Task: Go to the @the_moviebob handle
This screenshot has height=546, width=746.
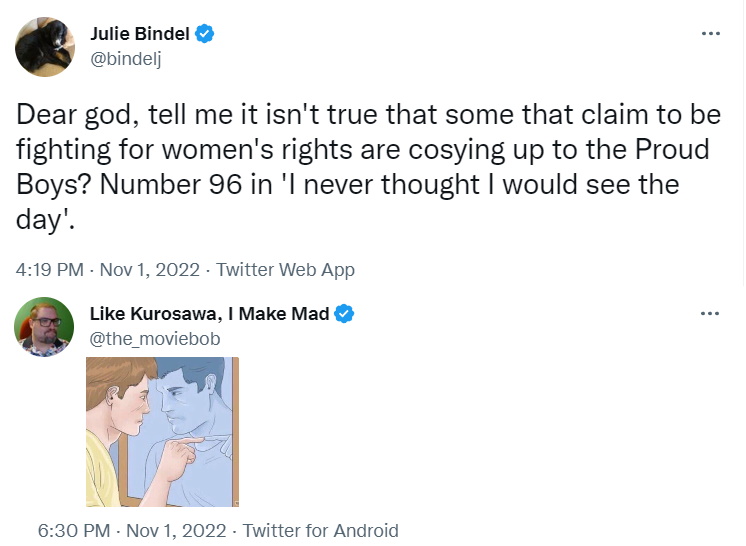Action: click(155, 338)
